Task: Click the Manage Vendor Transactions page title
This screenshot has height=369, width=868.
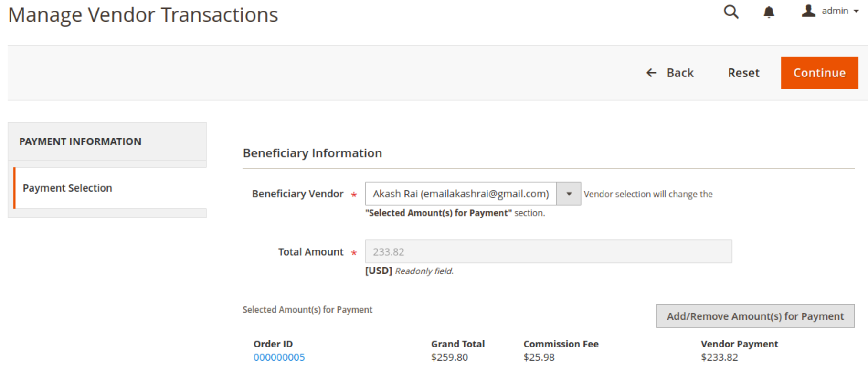Action: point(143,15)
